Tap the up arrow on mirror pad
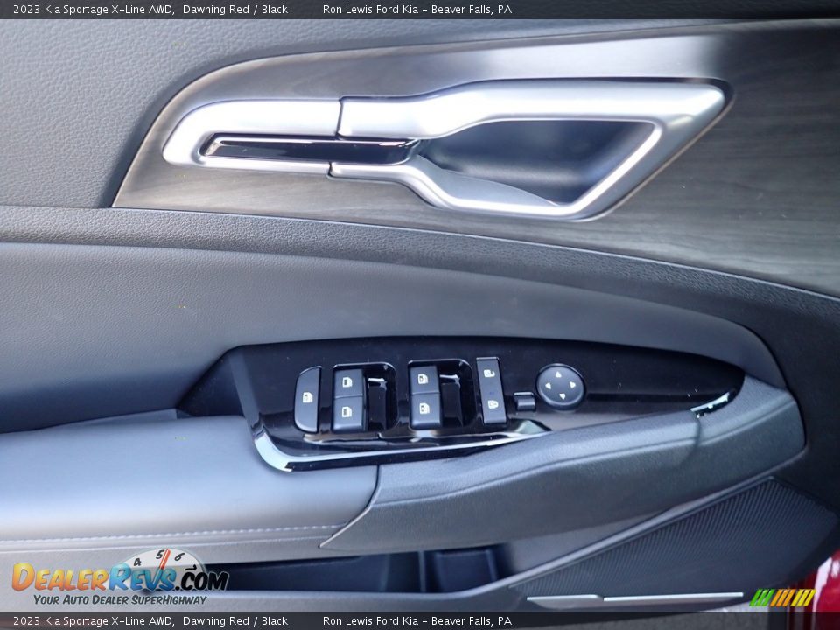 [x=560, y=374]
